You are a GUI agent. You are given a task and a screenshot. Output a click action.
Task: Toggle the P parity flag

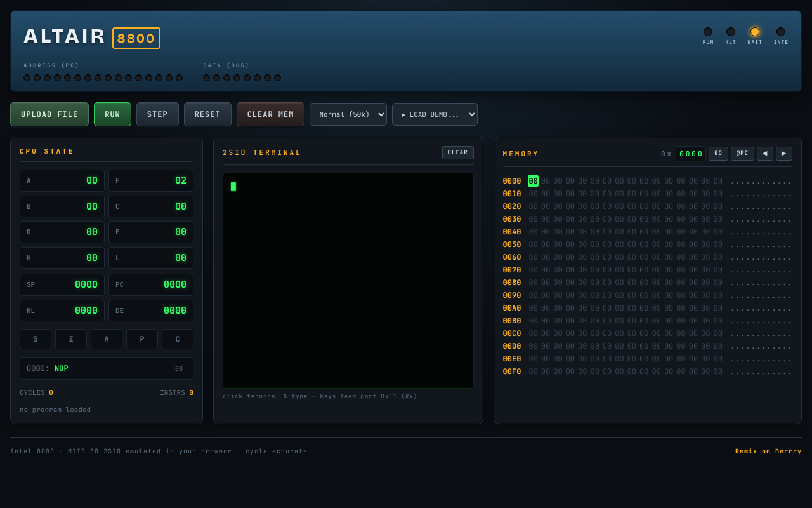click(142, 339)
